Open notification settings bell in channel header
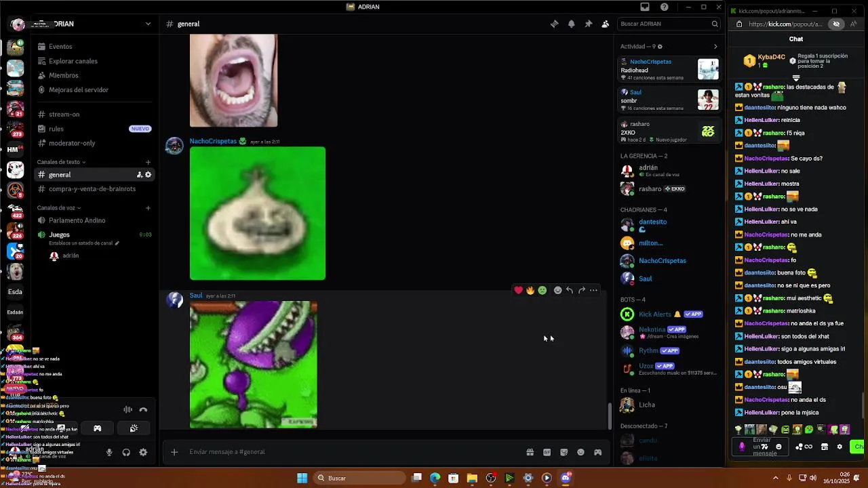This screenshot has width=868, height=488. tap(571, 24)
